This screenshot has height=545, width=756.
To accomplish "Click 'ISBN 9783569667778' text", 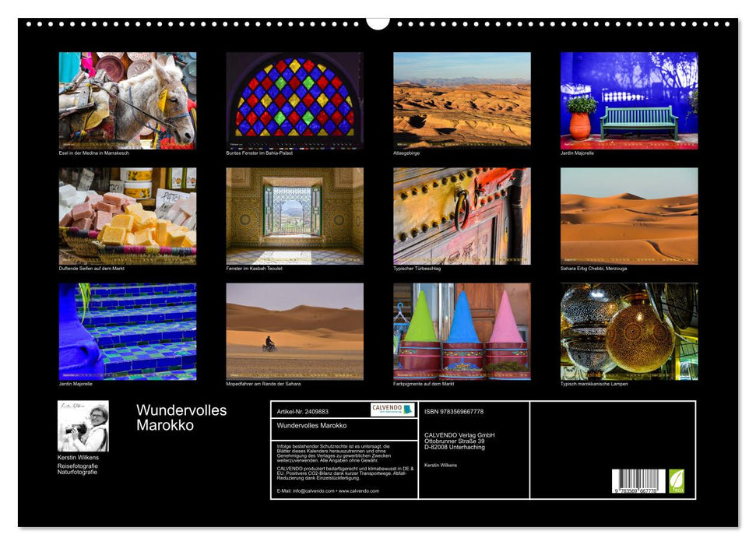I will 454,411.
